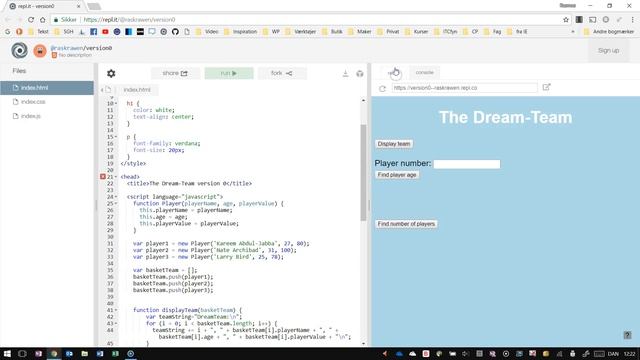This screenshot has height=360, width=640.
Task: Click the taskbar clock showing 12:22
Action: pos(629,353)
